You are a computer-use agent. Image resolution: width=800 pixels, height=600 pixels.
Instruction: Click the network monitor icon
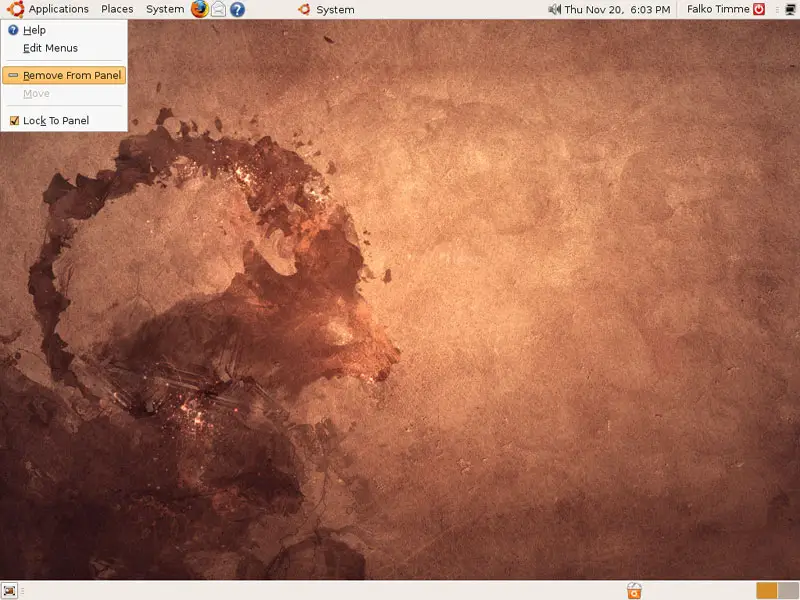tap(790, 9)
